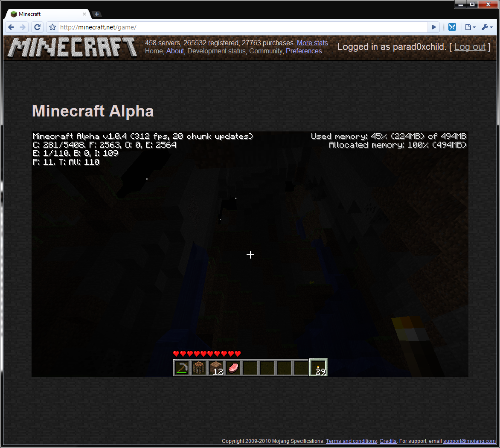
Task: Click the first heart in the health bar
Action: pyautogui.click(x=176, y=354)
